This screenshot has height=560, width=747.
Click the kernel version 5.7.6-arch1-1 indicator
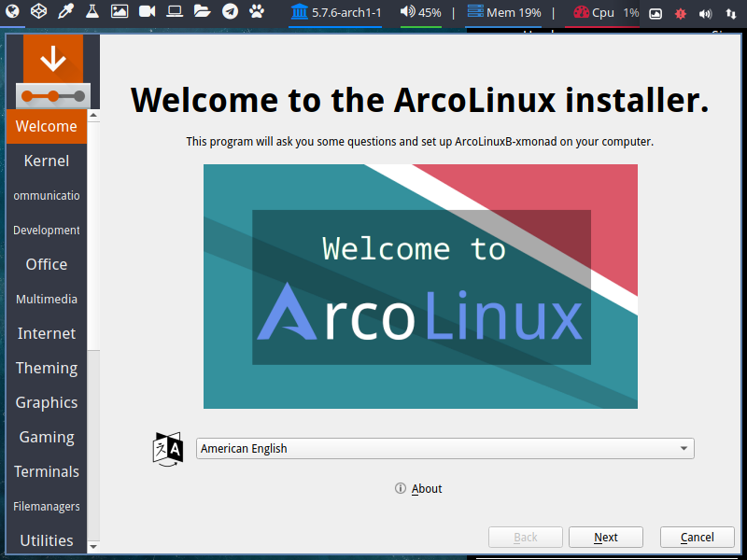[x=336, y=12]
